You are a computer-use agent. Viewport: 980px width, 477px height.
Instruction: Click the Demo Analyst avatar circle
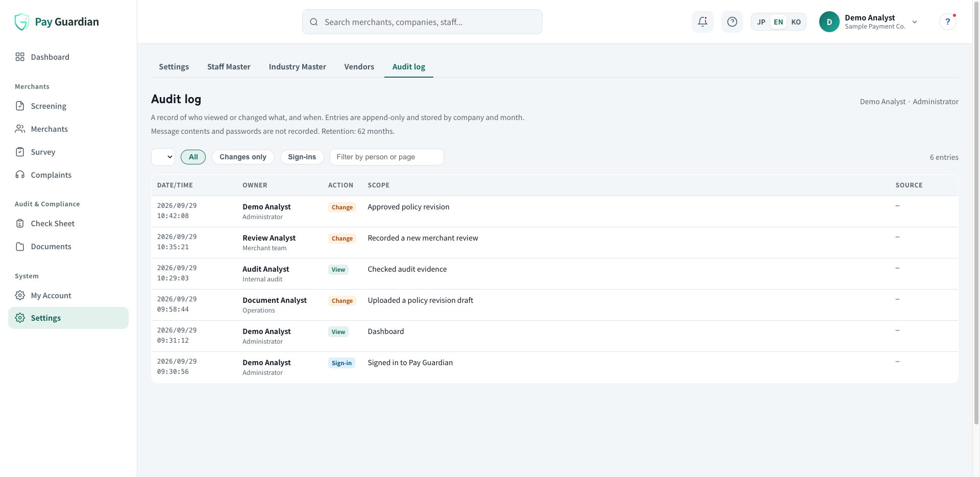pyautogui.click(x=829, y=22)
